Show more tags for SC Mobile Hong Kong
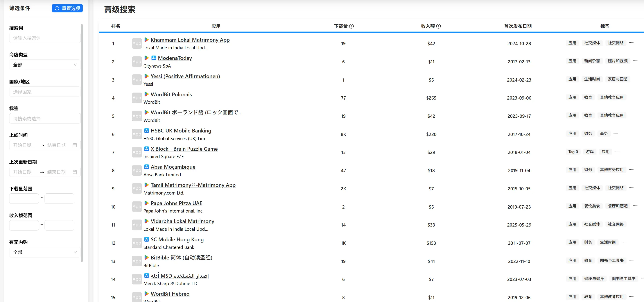This screenshot has height=302, width=644. [x=624, y=242]
